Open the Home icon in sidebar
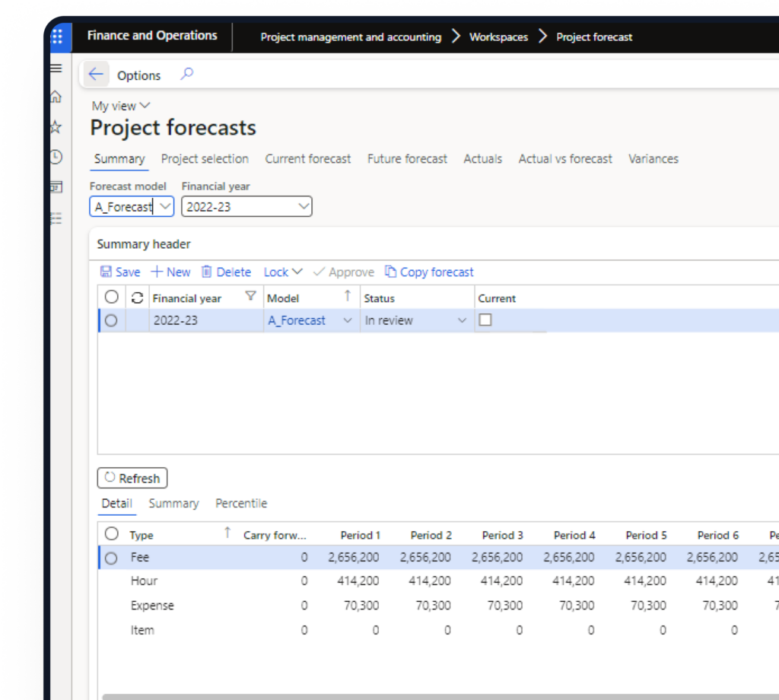Image resolution: width=779 pixels, height=700 pixels. 56,97
